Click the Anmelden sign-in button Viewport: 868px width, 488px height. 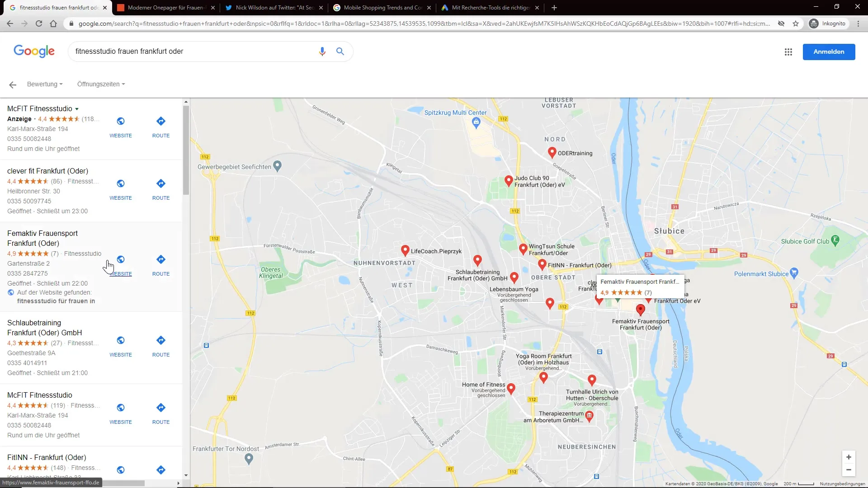pyautogui.click(x=829, y=52)
